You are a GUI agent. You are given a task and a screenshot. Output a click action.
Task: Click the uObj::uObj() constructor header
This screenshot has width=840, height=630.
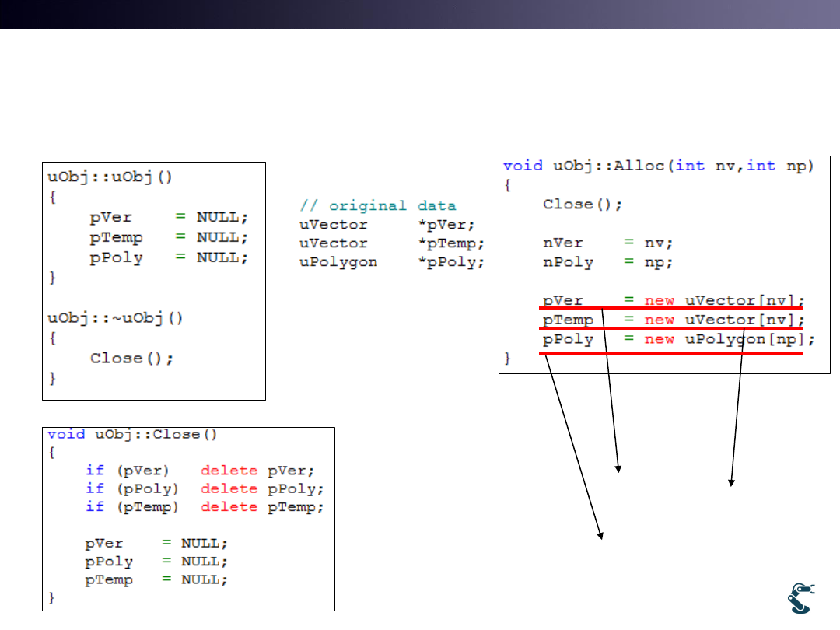110,176
